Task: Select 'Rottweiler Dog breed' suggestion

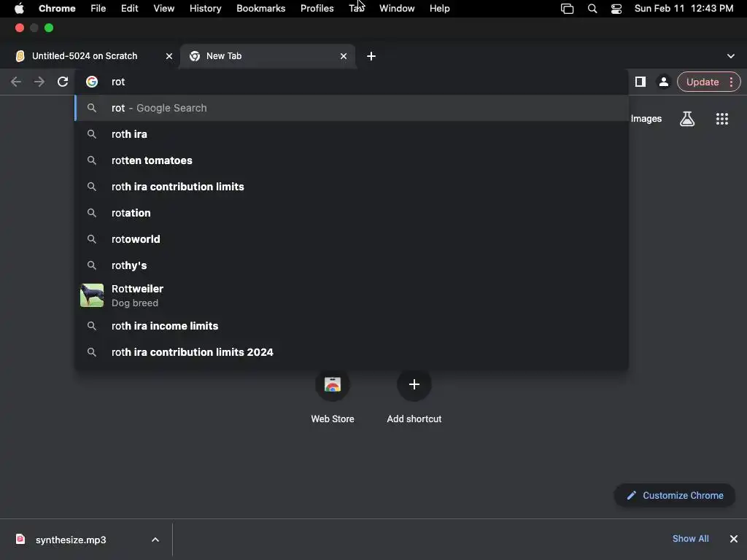Action: tap(352, 296)
